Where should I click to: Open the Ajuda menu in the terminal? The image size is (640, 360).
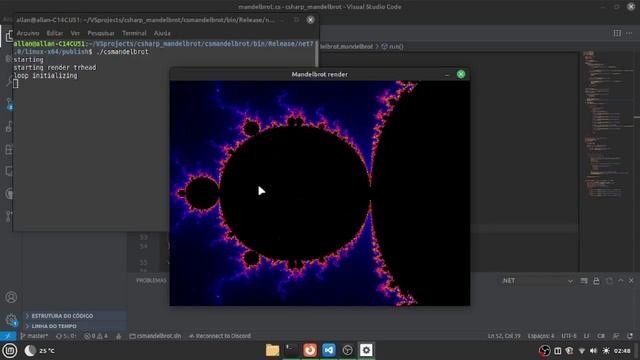coord(162,33)
